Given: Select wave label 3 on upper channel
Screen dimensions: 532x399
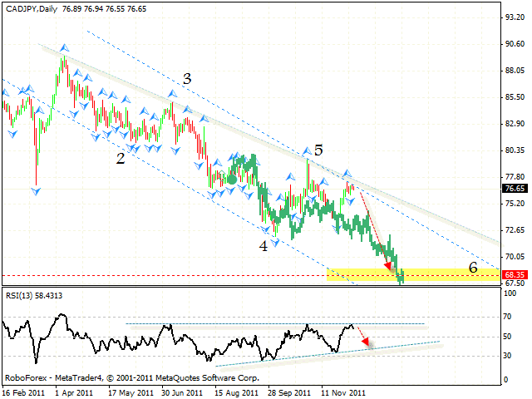Looking at the screenshot, I should point(188,79).
